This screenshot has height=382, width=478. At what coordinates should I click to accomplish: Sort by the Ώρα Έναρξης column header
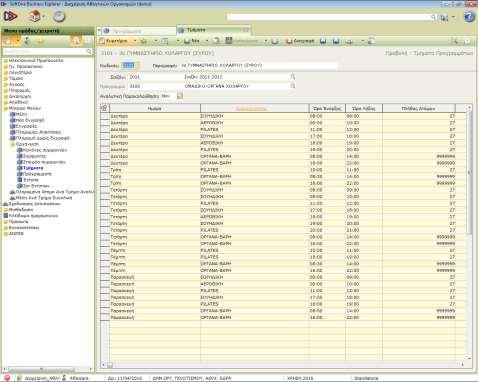[327, 108]
